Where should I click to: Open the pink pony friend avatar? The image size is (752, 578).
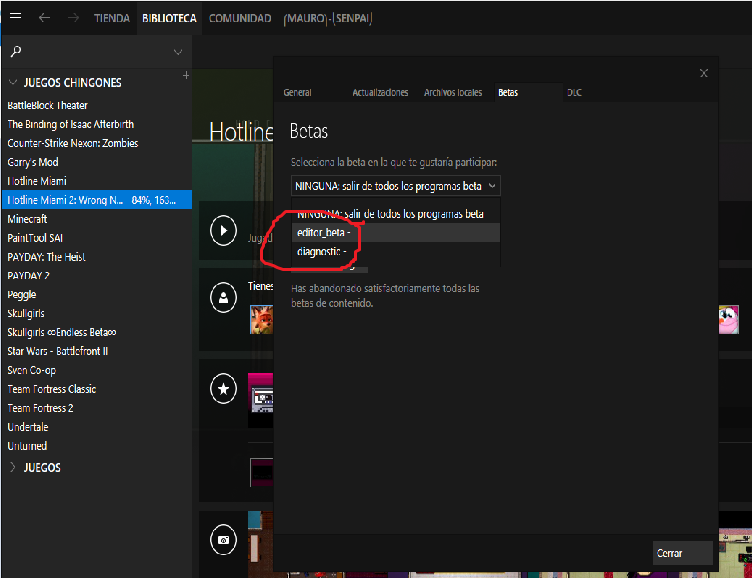728,319
